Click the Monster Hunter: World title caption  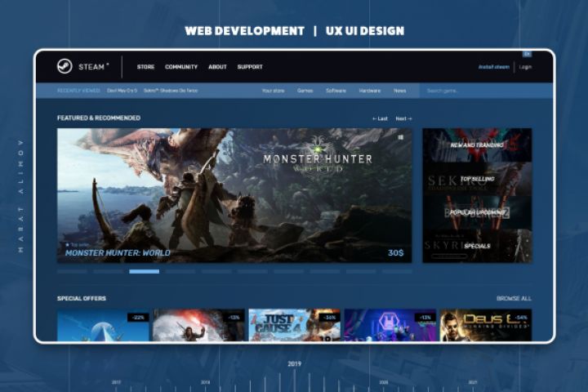click(118, 253)
